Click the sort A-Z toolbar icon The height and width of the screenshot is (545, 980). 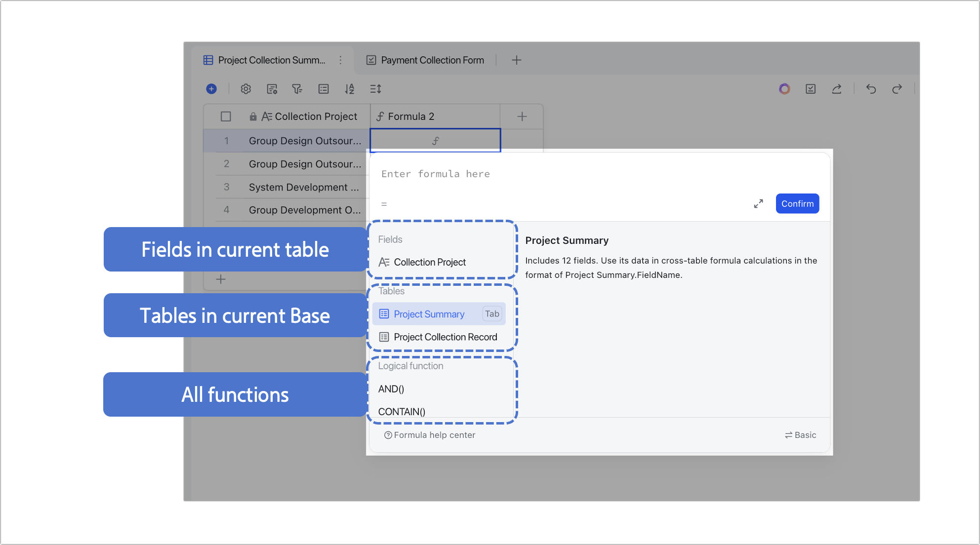click(x=350, y=89)
